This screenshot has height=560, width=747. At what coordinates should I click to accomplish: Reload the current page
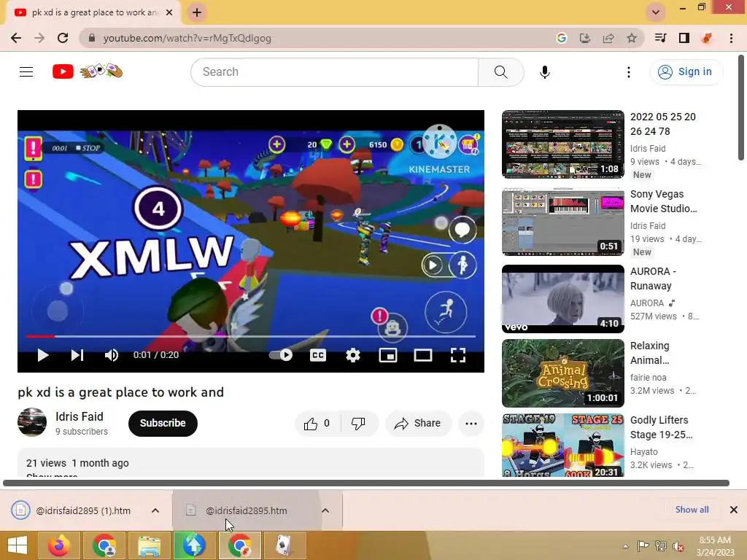[x=63, y=38]
